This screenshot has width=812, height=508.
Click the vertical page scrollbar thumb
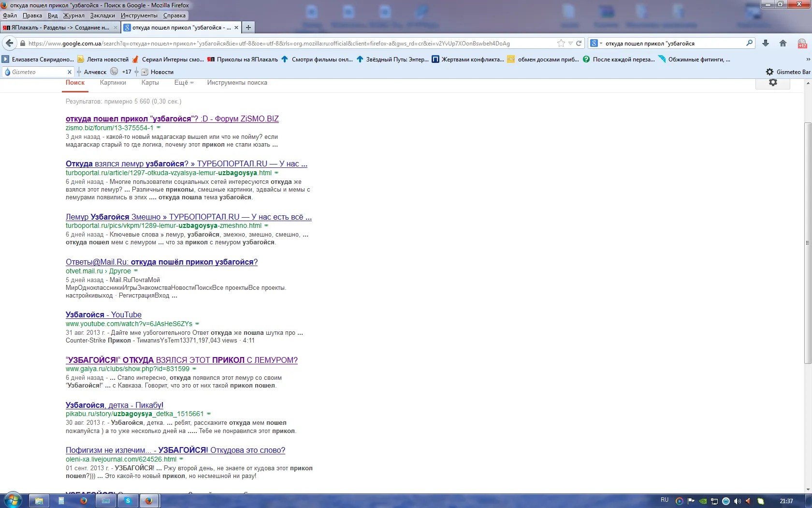click(808, 243)
